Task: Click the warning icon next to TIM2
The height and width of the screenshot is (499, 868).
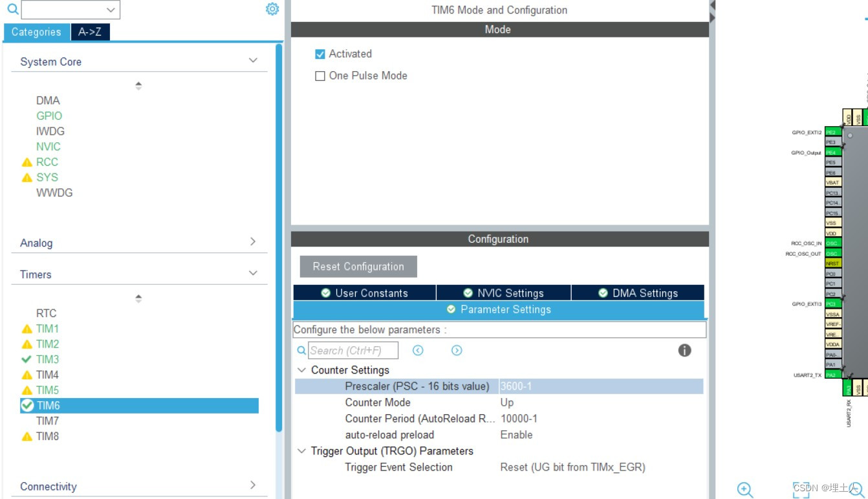Action: tap(27, 344)
